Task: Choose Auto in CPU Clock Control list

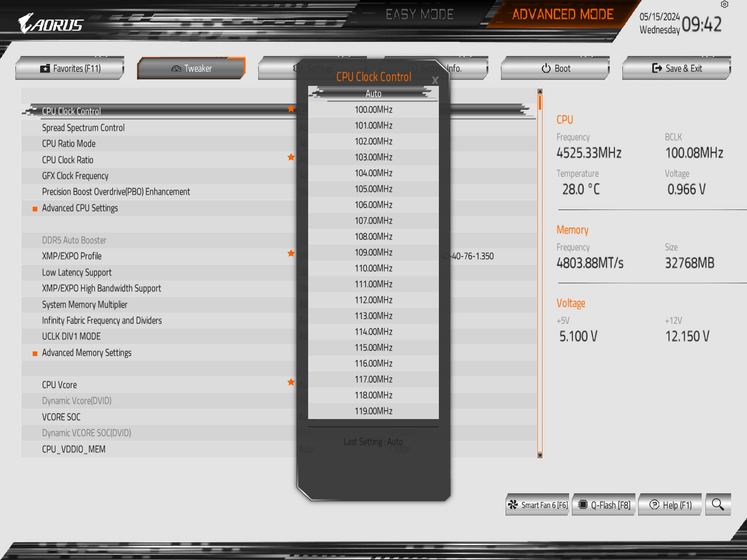Action: pyautogui.click(x=373, y=94)
